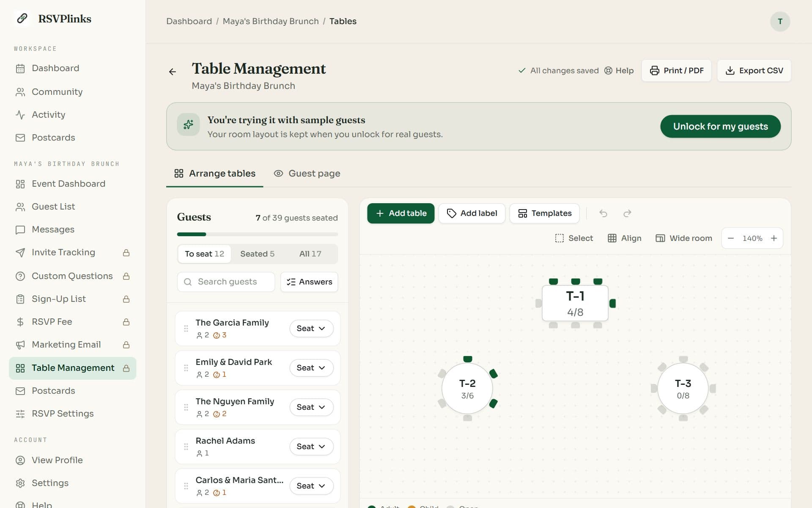812x508 pixels.
Task: Click Table Management lock icon
Action: coord(126,368)
